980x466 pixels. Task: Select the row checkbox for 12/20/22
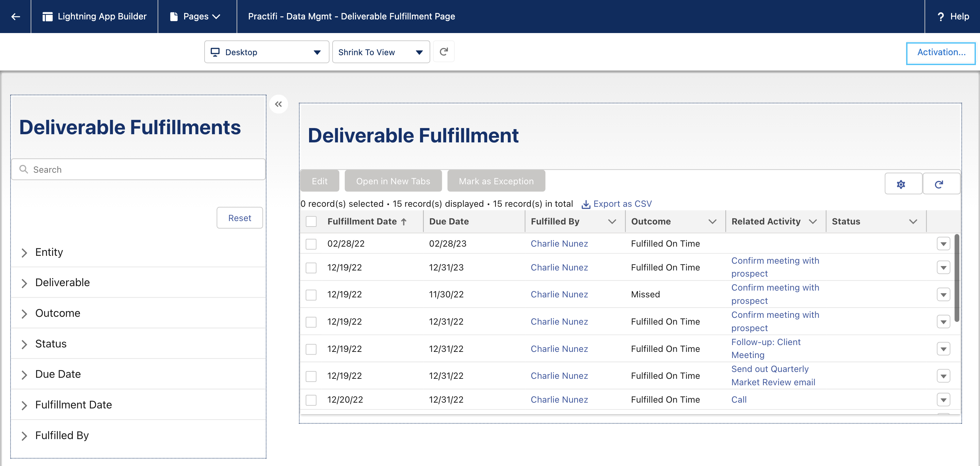tap(311, 400)
